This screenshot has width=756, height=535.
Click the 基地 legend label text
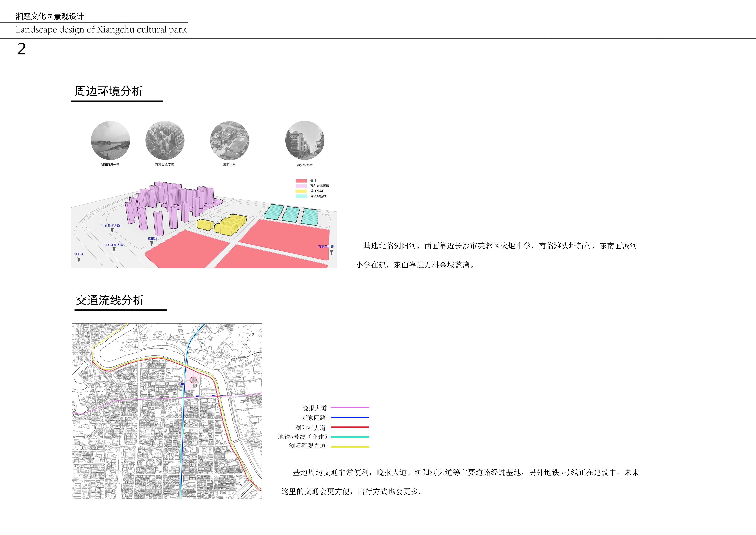[313, 181]
